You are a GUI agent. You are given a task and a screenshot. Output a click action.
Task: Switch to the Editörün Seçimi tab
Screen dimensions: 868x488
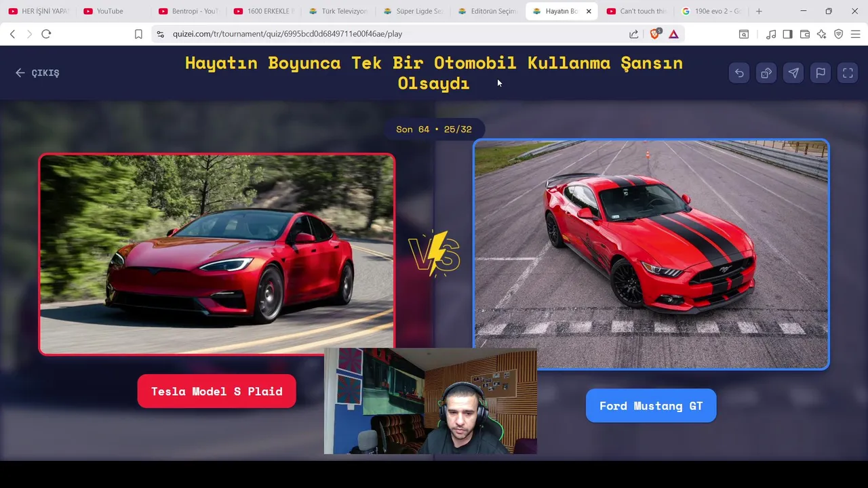point(488,11)
